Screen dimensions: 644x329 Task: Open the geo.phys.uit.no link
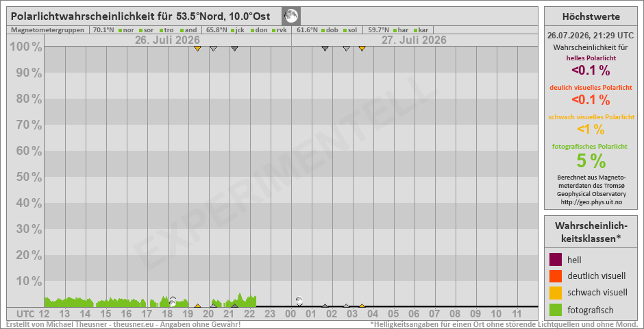(x=586, y=202)
